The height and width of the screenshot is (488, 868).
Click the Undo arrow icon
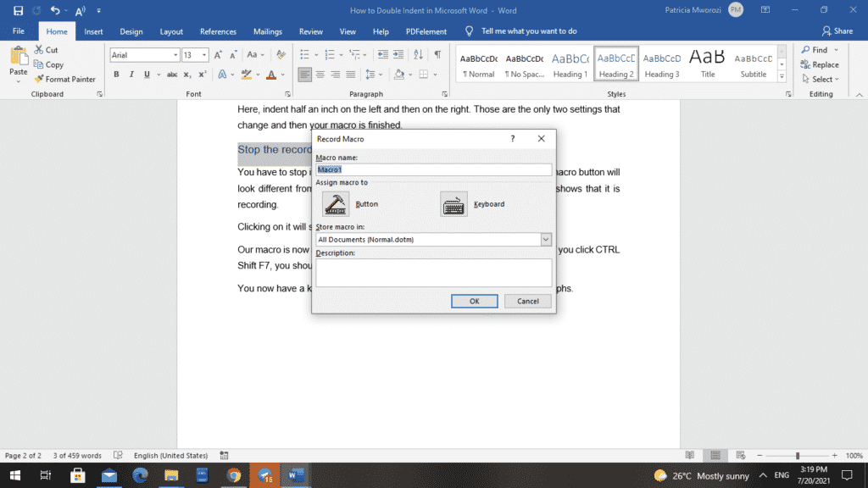click(55, 10)
